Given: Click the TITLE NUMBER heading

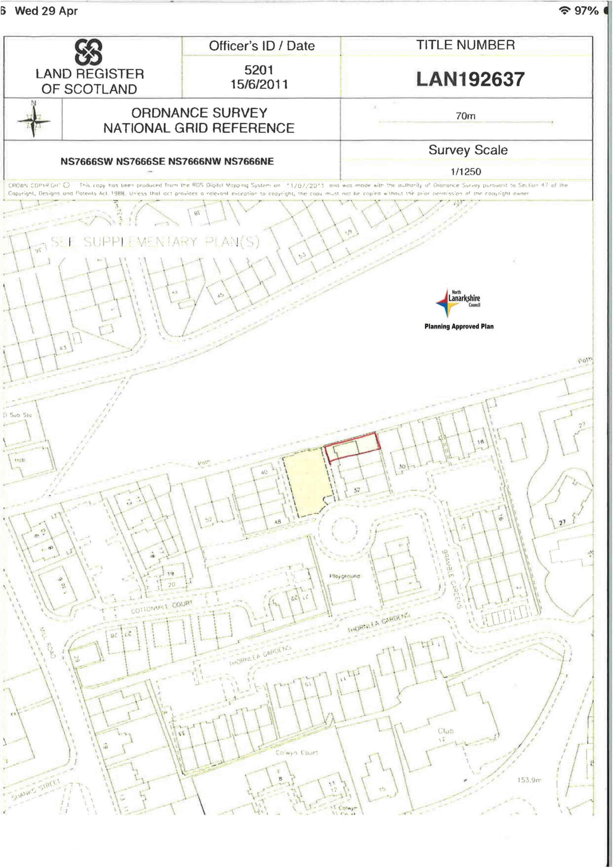Looking at the screenshot, I should pyautogui.click(x=465, y=45).
